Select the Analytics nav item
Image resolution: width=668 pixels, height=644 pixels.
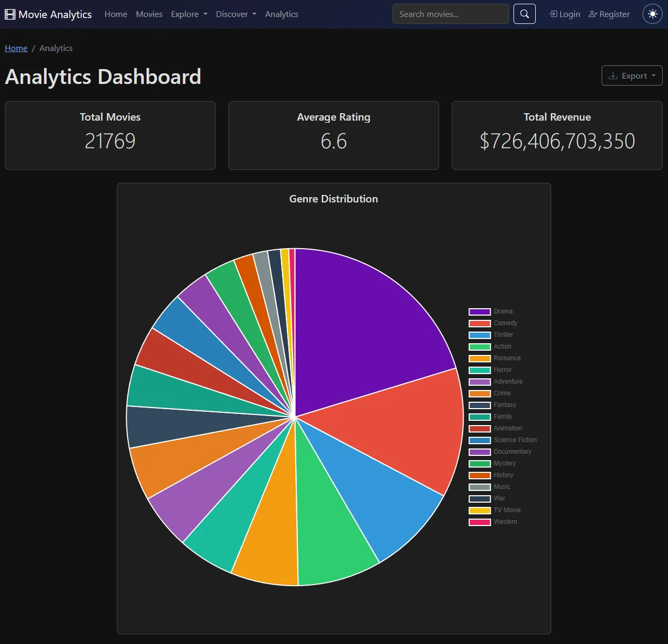(281, 14)
